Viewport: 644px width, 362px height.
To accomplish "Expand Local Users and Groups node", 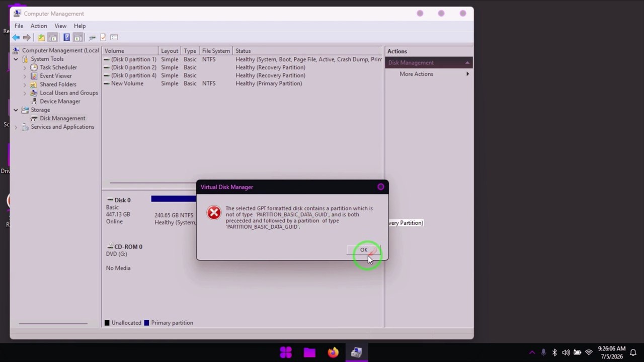I will pyautogui.click(x=25, y=93).
